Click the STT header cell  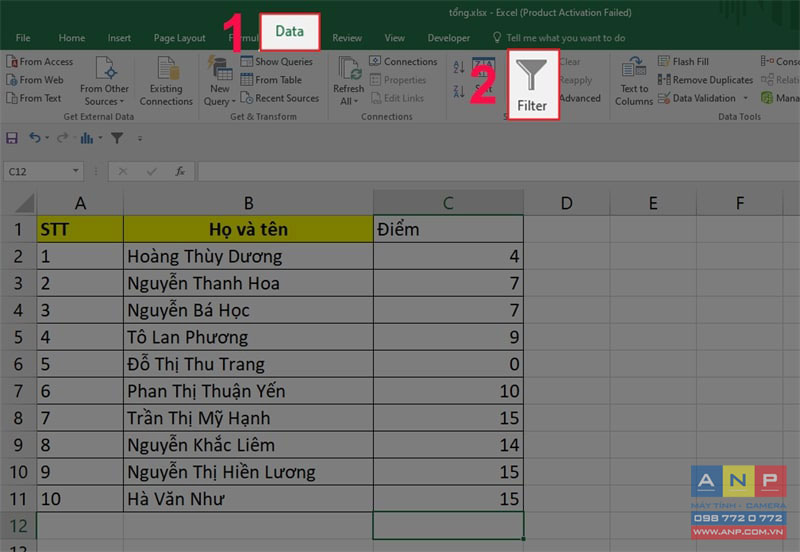(80, 229)
